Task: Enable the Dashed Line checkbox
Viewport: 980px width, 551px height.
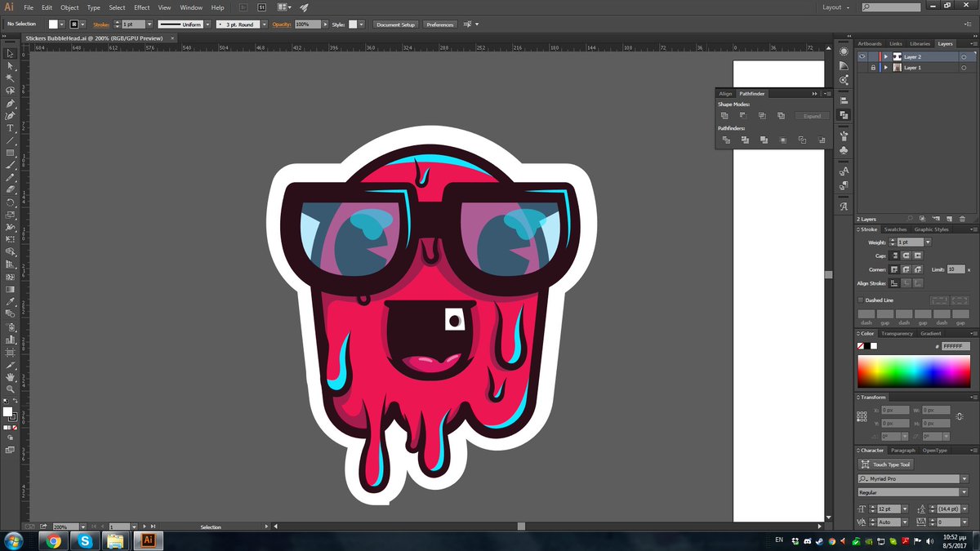Action: click(x=861, y=300)
